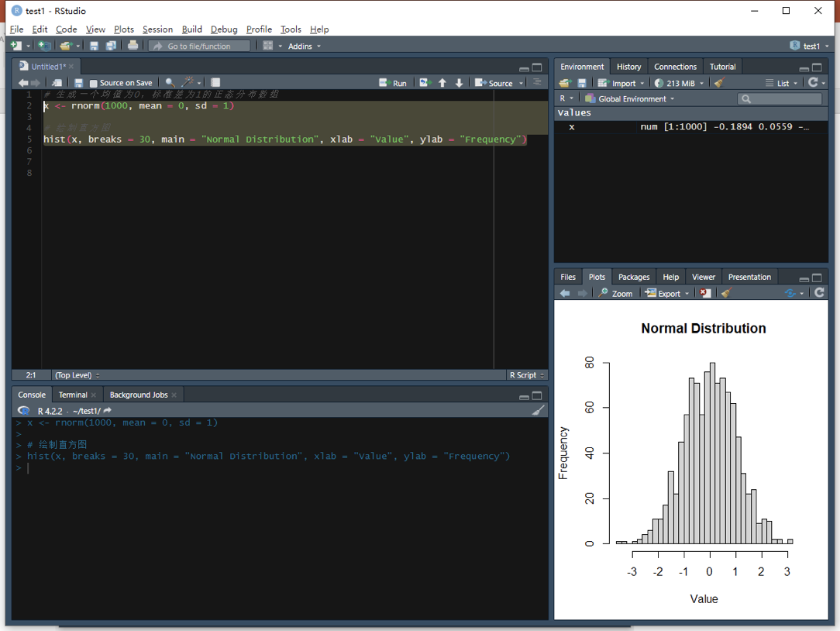Open the Addins dropdown

tap(304, 46)
